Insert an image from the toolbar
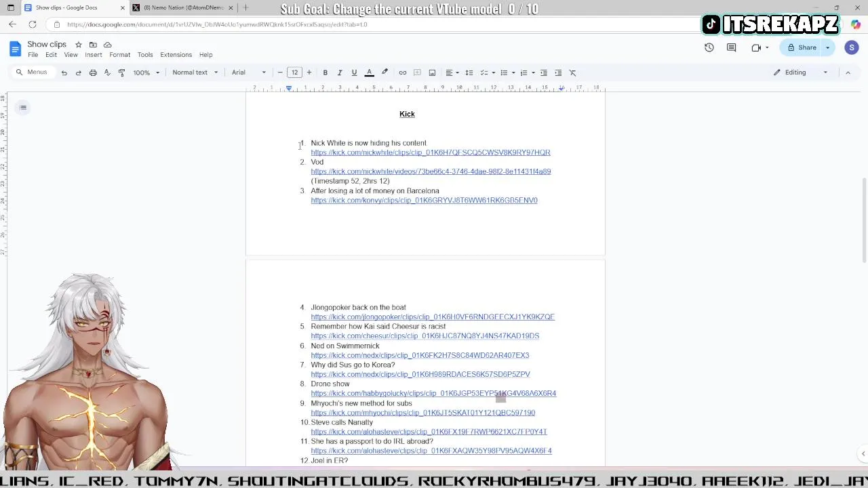This screenshot has width=868, height=488. point(432,73)
